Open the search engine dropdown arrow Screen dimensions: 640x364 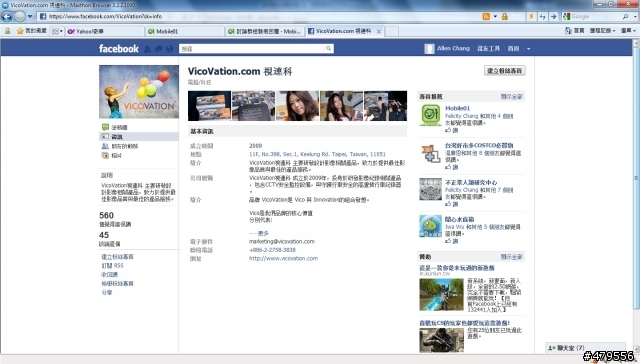point(635,16)
